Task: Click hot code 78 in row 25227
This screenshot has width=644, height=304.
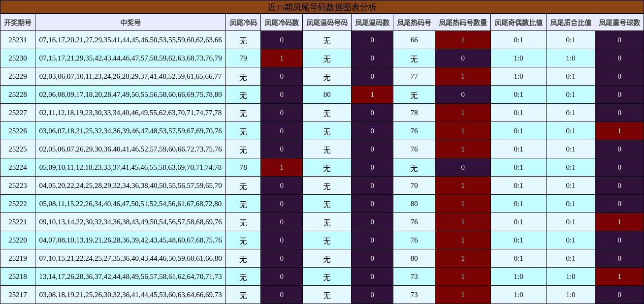Action: point(414,113)
